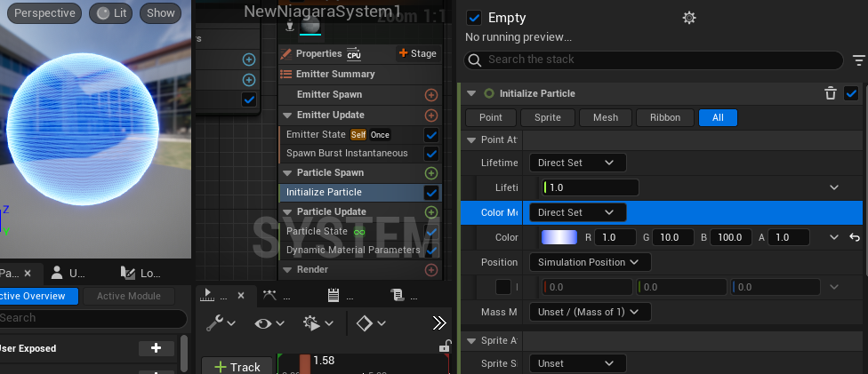Switch to Active Module view
Viewport: 868px width, 374px height.
point(129,296)
